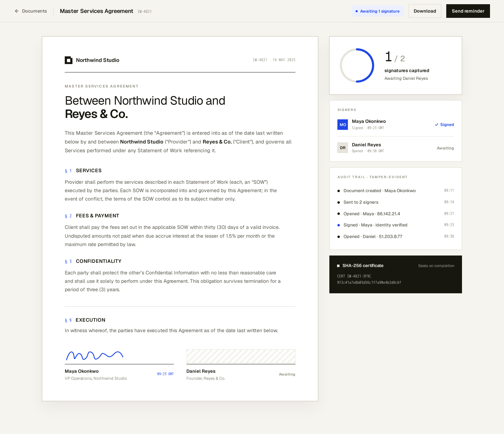Click 'Sent to 2 signers' entry
Viewport: 504px width, 434px height.
click(x=361, y=202)
